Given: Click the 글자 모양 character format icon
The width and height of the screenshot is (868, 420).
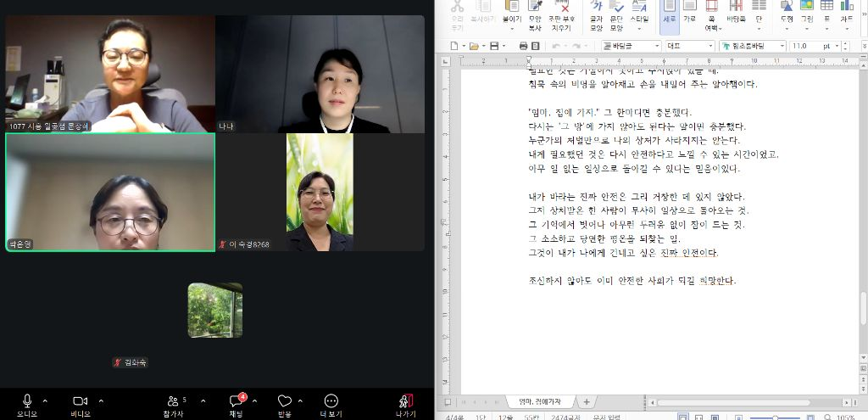Looking at the screenshot, I should coord(596,16).
